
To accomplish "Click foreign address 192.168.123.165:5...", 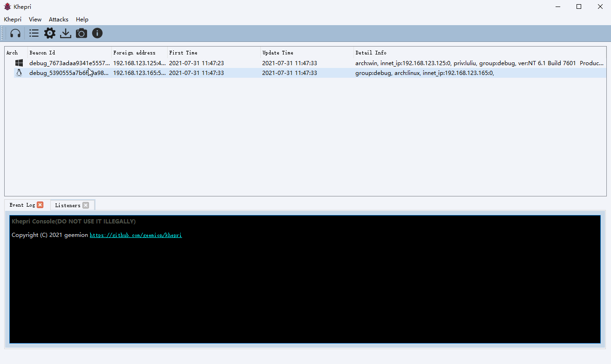I will (x=139, y=73).
